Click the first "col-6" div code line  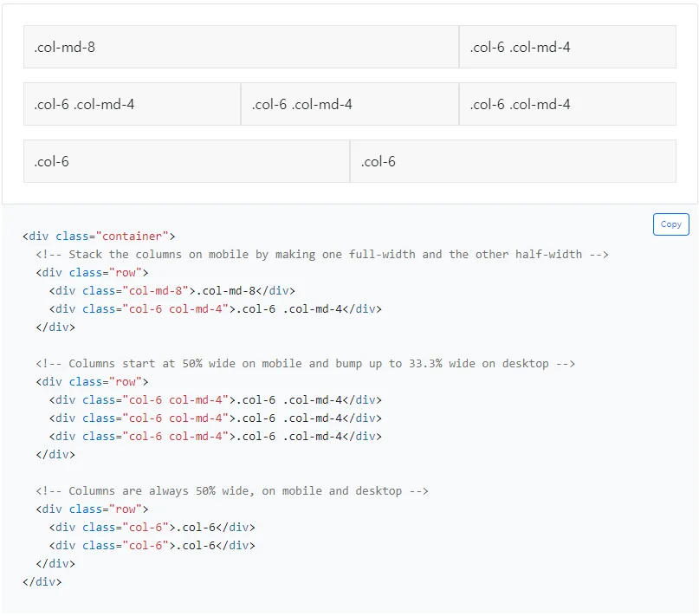[152, 528]
